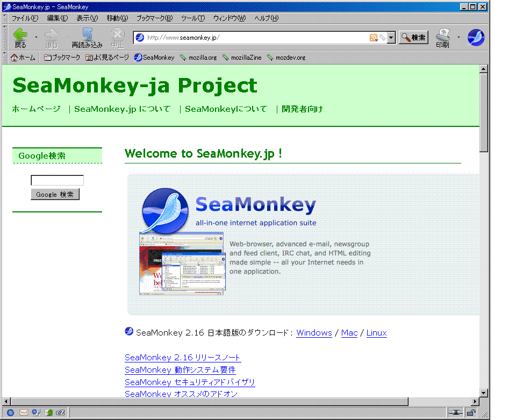Collapse the personal toolbar grippy handle
This screenshot has width=516, height=420.
pos(5,58)
